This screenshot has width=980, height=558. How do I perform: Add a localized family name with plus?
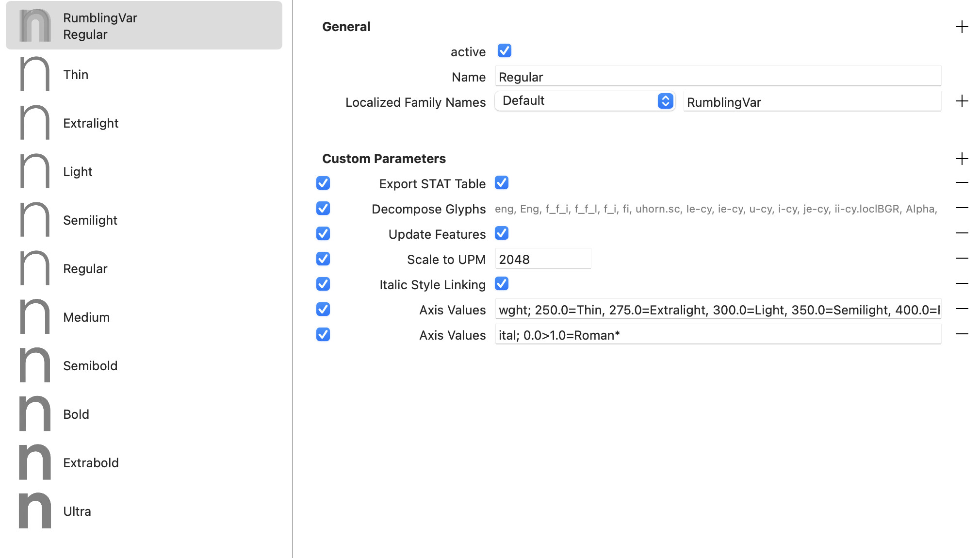(962, 101)
